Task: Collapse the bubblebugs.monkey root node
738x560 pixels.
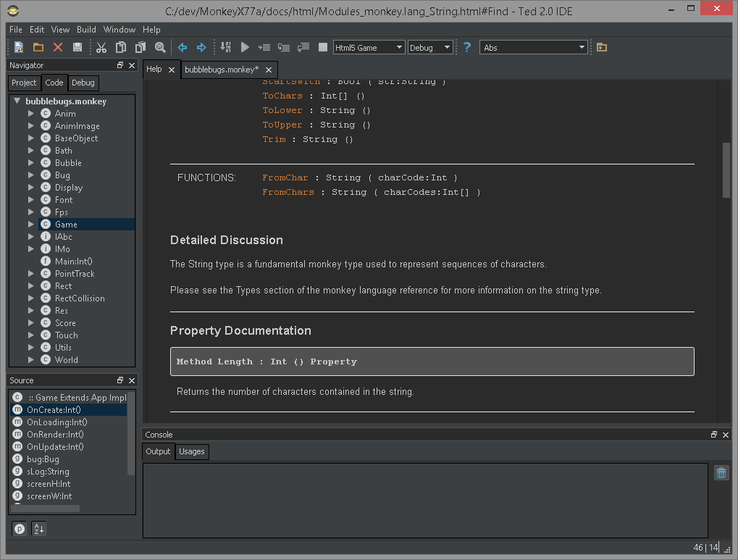Action: coord(17,101)
